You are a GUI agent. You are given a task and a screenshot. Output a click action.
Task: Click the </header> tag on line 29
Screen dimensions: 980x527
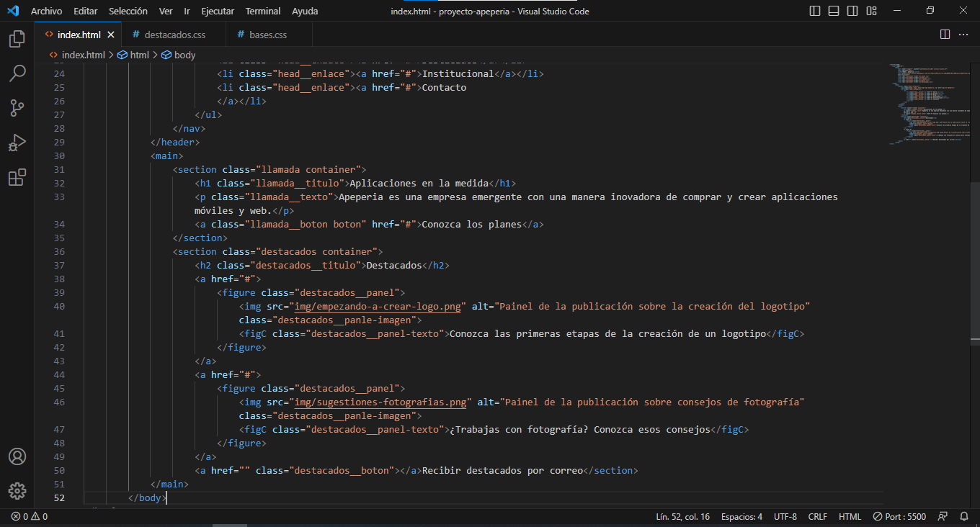(x=175, y=142)
